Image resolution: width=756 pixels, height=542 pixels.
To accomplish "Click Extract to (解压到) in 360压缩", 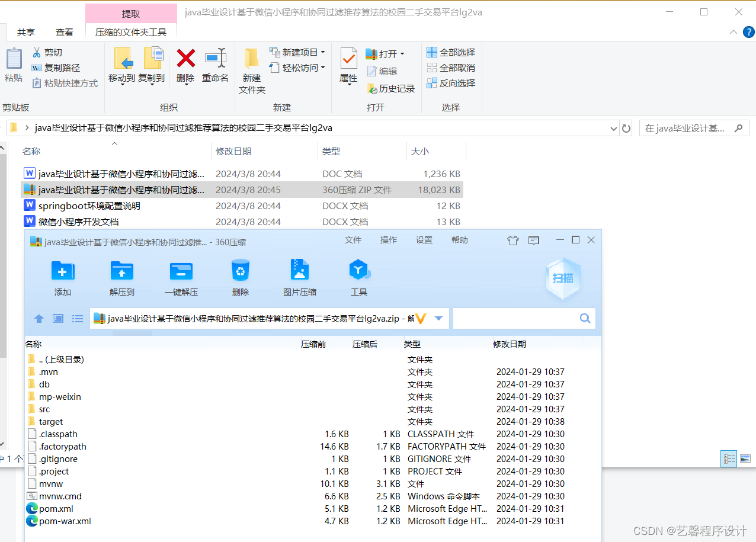I will coord(122,278).
